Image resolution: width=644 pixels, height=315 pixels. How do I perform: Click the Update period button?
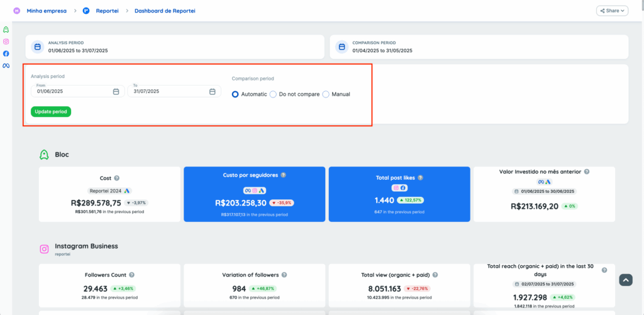point(51,111)
